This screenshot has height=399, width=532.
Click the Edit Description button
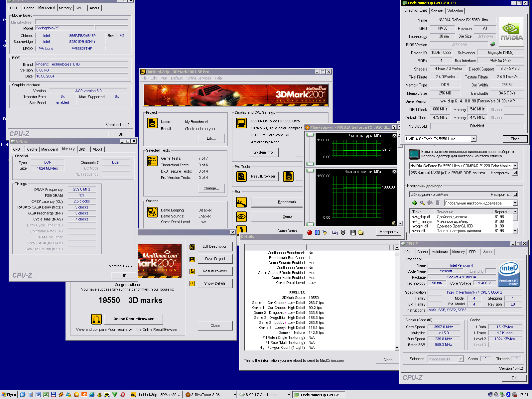coord(215,247)
